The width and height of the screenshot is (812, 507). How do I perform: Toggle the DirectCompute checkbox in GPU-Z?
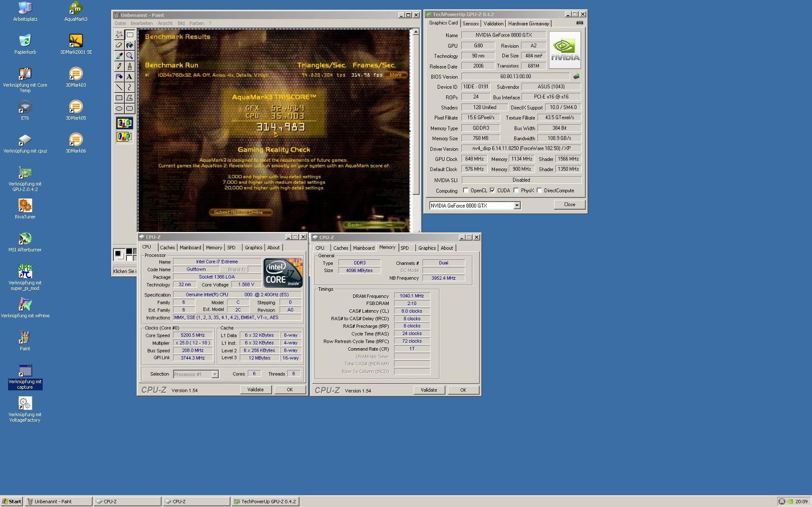click(x=539, y=191)
